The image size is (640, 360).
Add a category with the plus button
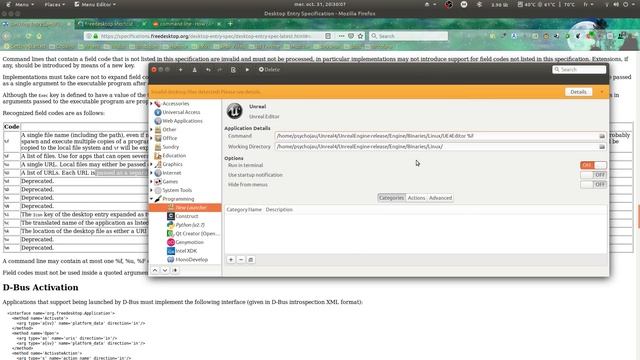point(231,260)
